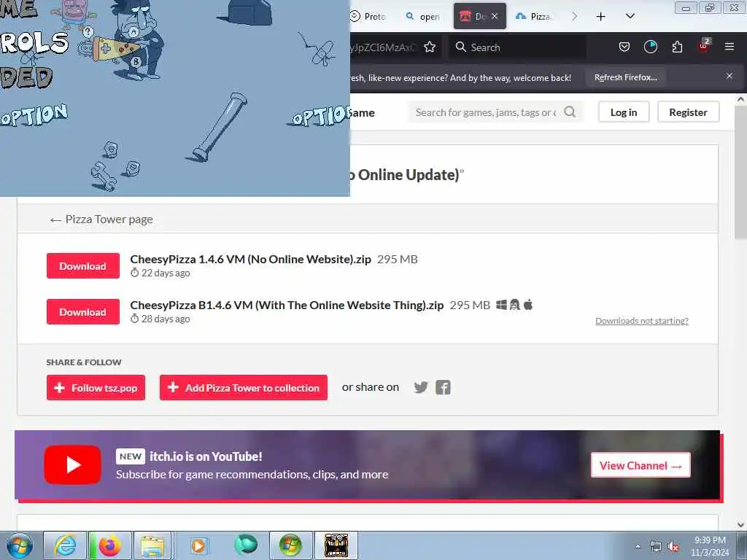This screenshot has height=560, width=747.
Task: Open the Firefox account circle icon
Action: coord(650,47)
